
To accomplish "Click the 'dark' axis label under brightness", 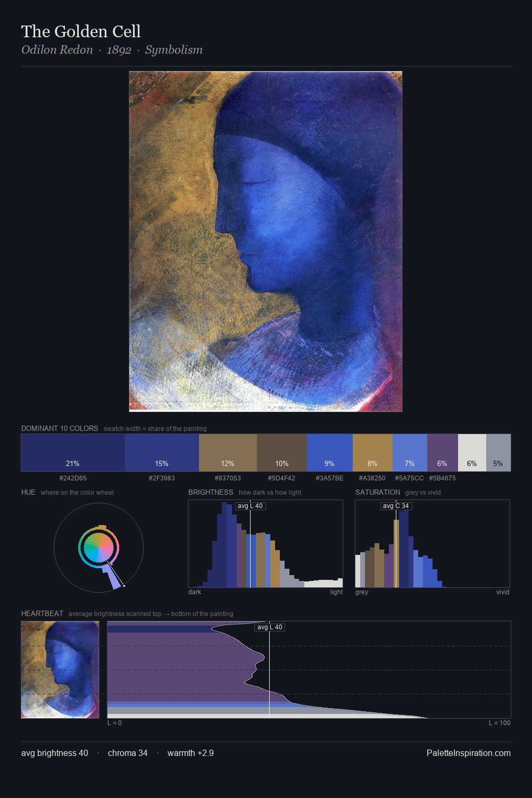I will pos(195,592).
